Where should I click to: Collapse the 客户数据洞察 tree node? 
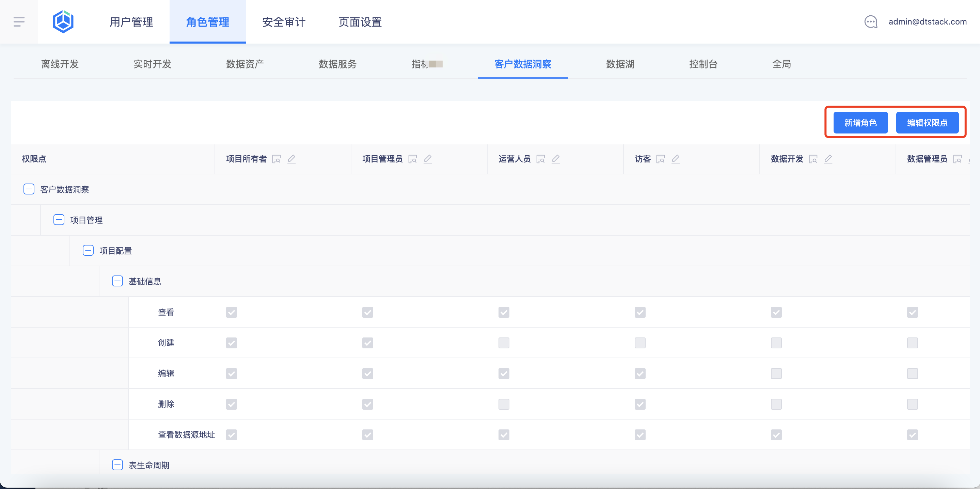(29, 189)
